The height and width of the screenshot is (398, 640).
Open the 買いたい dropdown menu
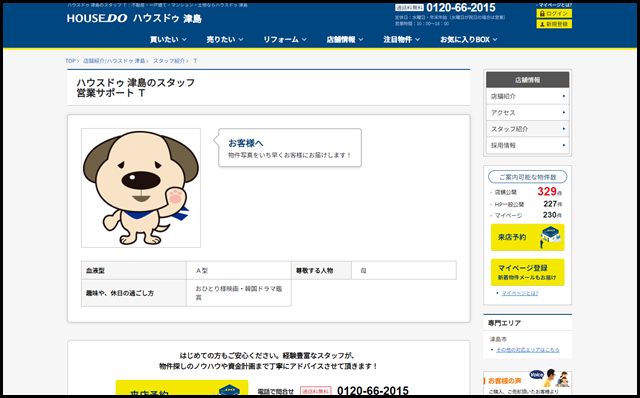click(x=168, y=40)
